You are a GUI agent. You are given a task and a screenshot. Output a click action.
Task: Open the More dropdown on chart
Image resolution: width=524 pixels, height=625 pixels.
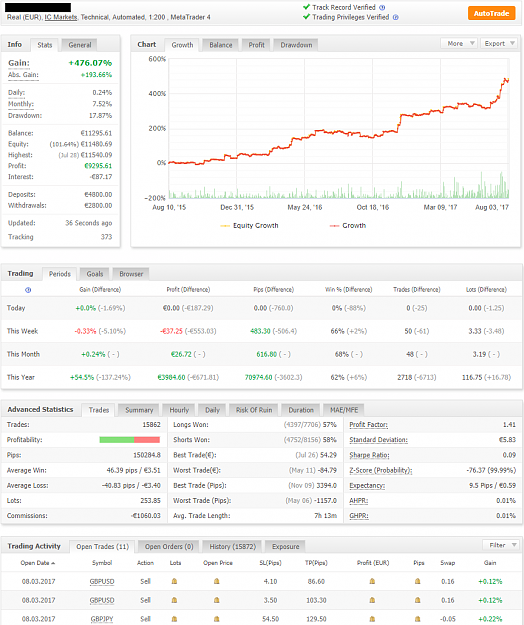[459, 43]
